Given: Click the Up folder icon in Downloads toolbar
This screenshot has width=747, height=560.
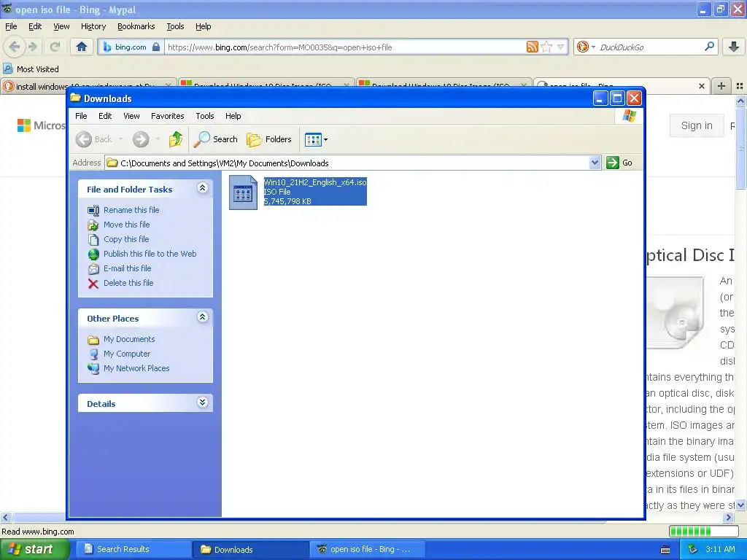Looking at the screenshot, I should [175, 139].
